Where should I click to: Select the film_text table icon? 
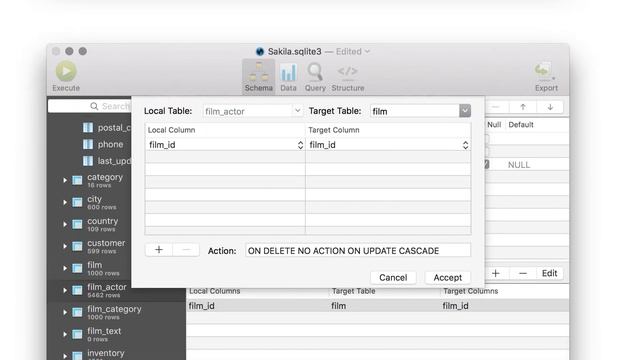[x=77, y=334]
